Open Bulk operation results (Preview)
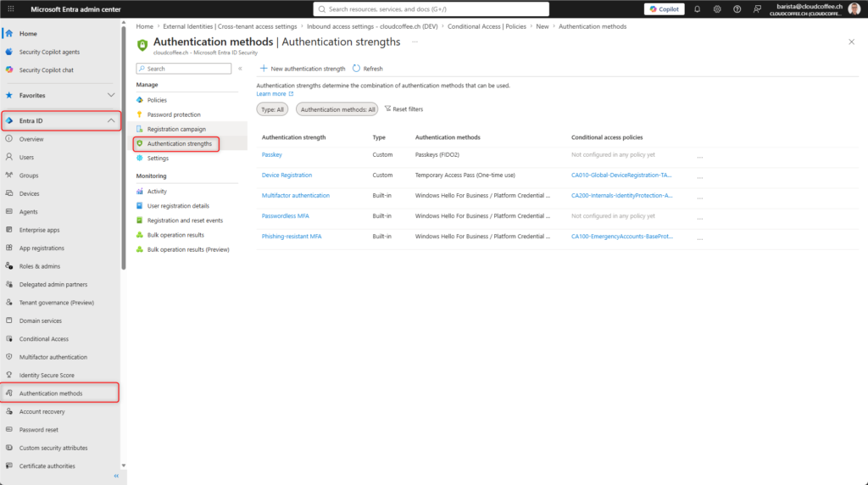This screenshot has height=485, width=868. [187, 249]
